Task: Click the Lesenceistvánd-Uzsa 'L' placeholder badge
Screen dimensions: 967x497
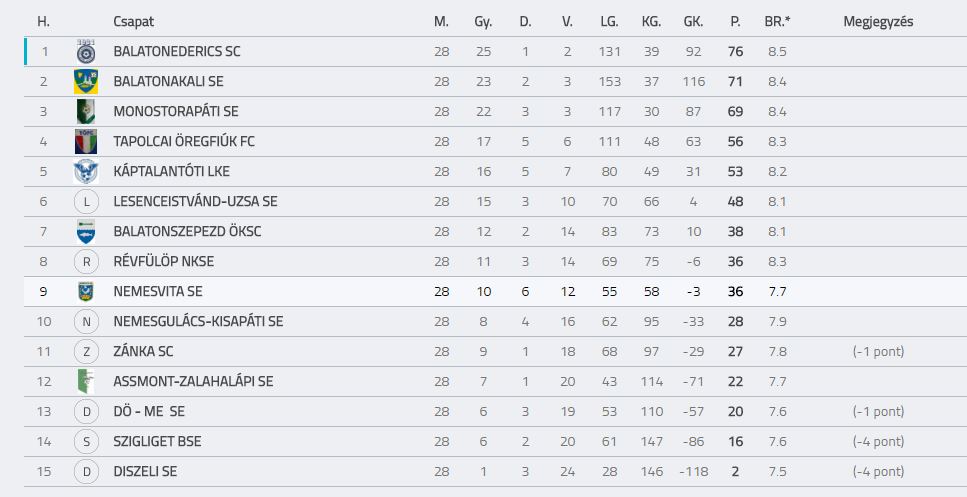Action: coord(86,202)
